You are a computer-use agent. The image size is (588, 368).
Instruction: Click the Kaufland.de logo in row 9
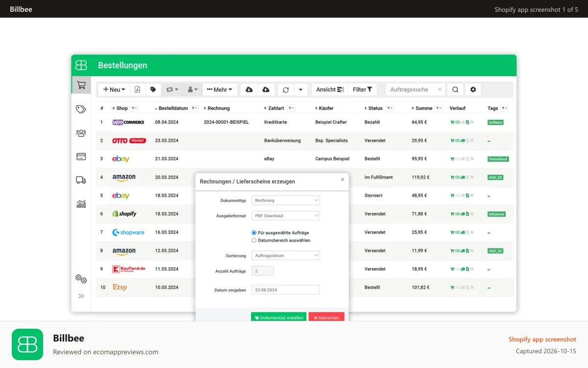(129, 269)
